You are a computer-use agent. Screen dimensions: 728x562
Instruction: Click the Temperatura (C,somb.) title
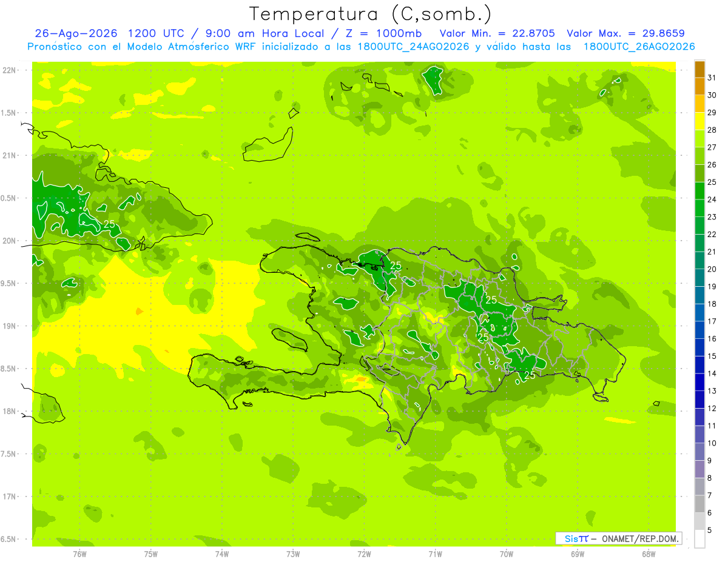click(x=371, y=13)
